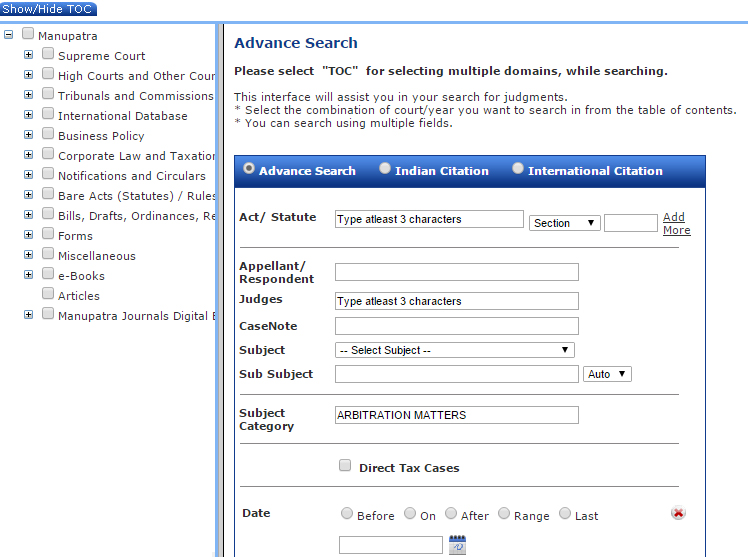Expand International Database node

pyautogui.click(x=29, y=115)
